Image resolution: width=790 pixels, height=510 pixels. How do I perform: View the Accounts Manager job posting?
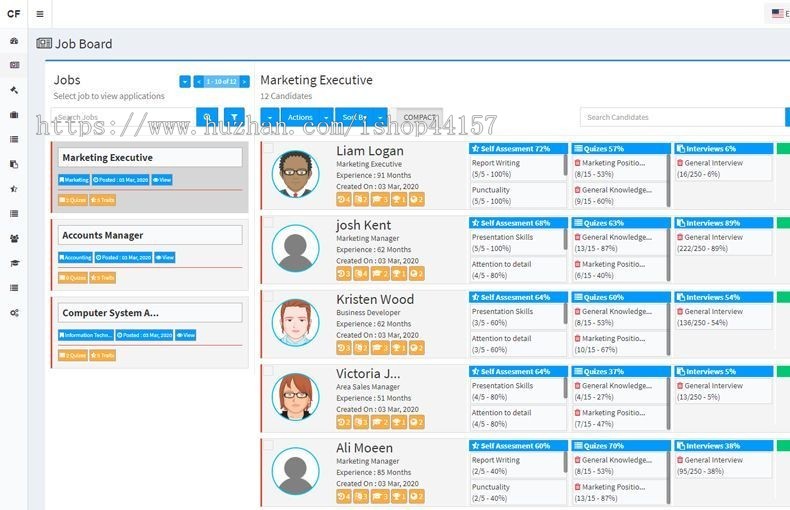[x=165, y=258]
